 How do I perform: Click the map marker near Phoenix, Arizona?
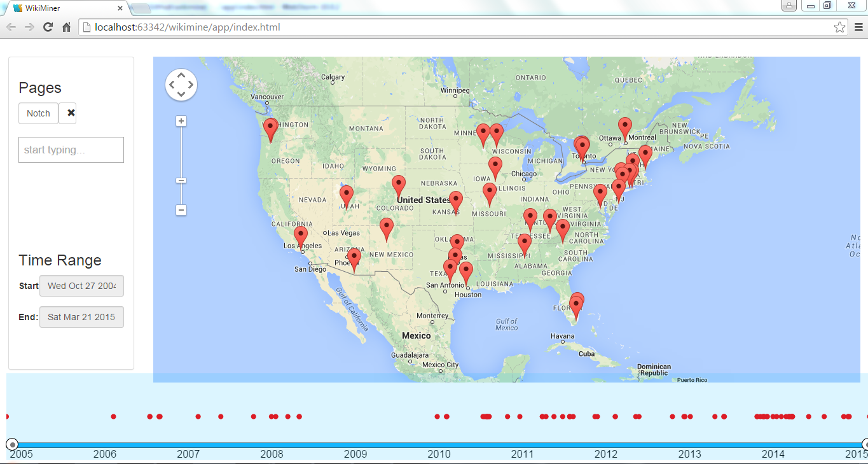click(x=354, y=260)
